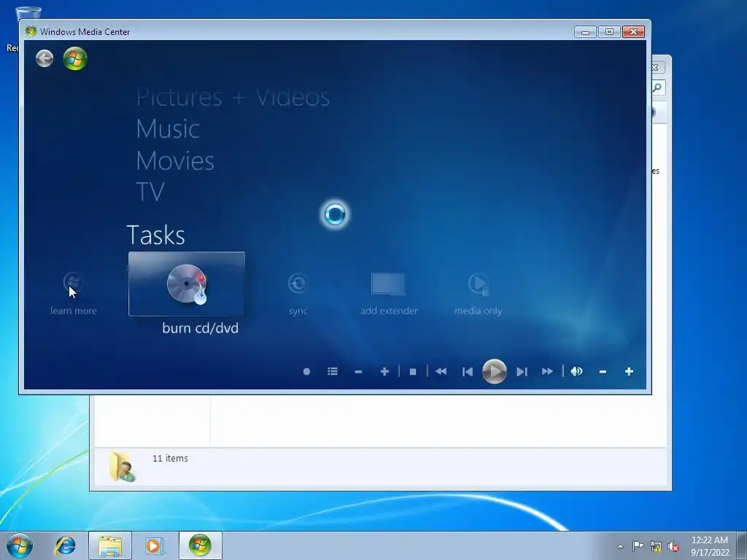Viewport: 747px width, 560px height.
Task: Minimize the Windows Media Center window
Action: click(x=585, y=32)
